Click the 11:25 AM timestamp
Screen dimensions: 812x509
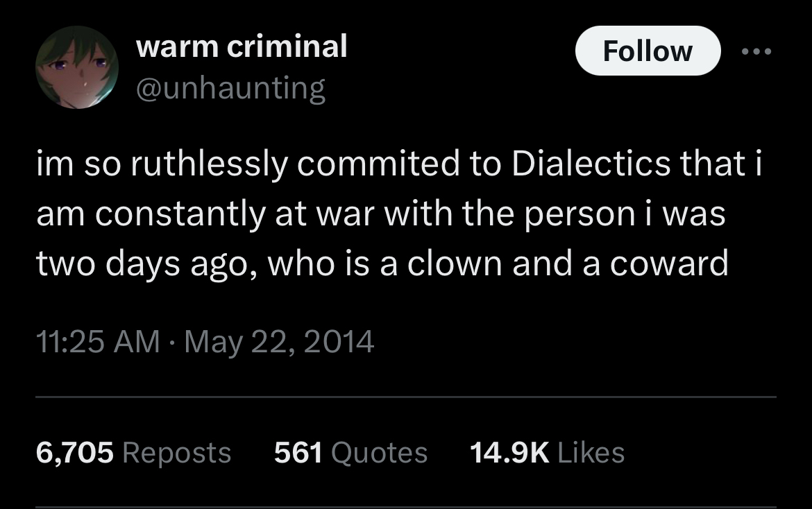coord(97,341)
